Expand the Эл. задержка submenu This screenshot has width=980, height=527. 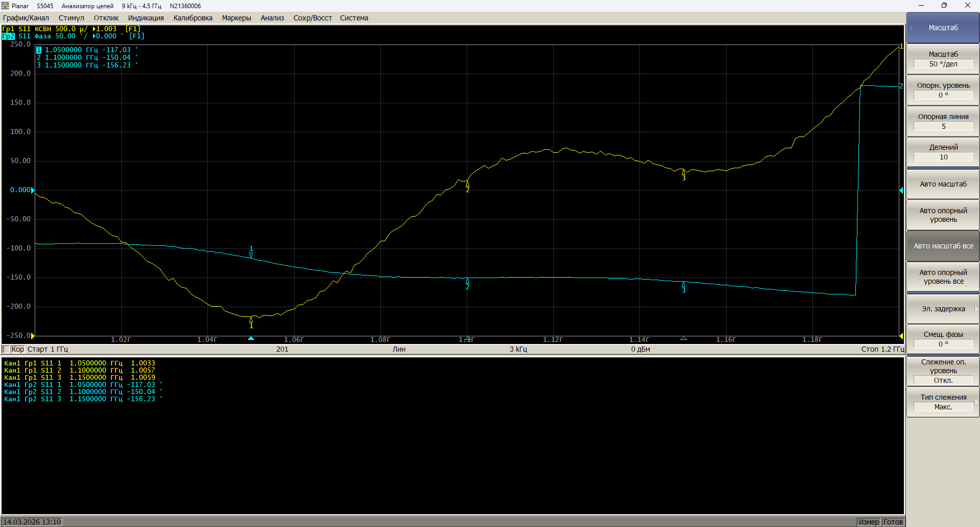click(x=943, y=309)
